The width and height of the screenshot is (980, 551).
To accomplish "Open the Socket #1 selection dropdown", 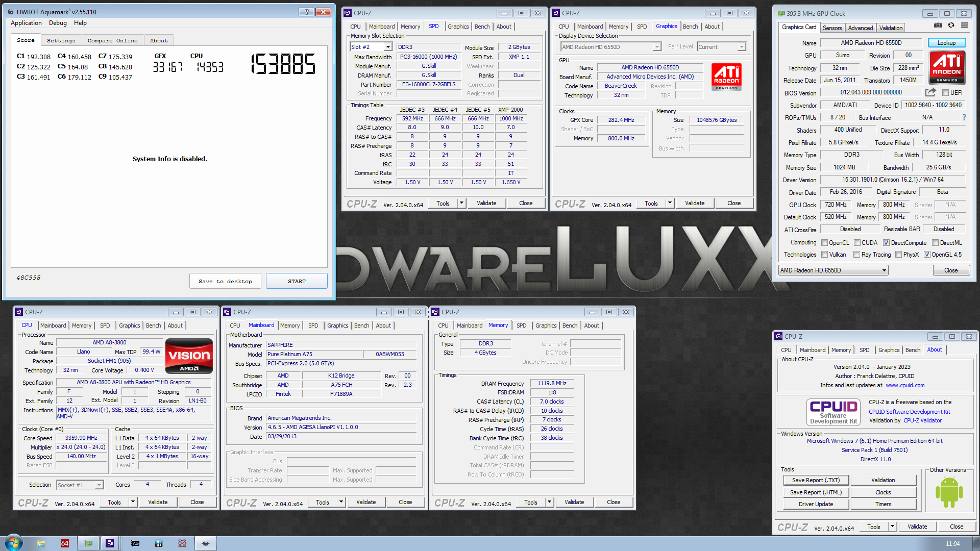I will 80,485.
